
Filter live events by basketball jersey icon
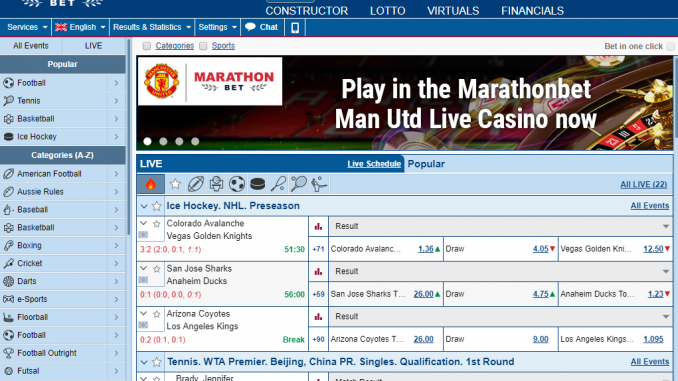click(x=216, y=184)
